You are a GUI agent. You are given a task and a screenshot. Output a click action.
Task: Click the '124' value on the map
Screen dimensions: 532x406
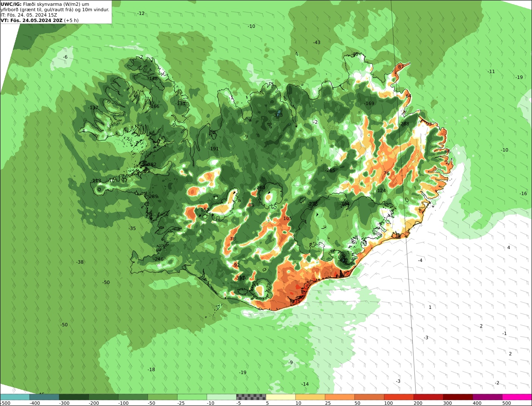[382, 191]
